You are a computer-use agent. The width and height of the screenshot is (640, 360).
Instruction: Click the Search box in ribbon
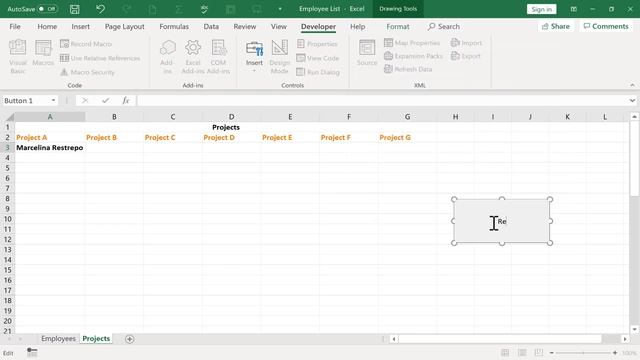pyautogui.click(x=444, y=27)
